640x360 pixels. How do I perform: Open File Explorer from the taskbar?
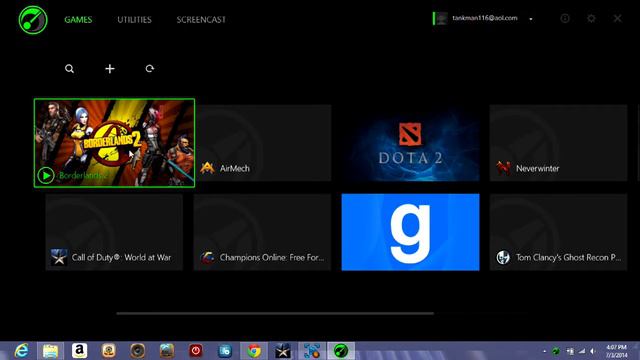click(51, 351)
